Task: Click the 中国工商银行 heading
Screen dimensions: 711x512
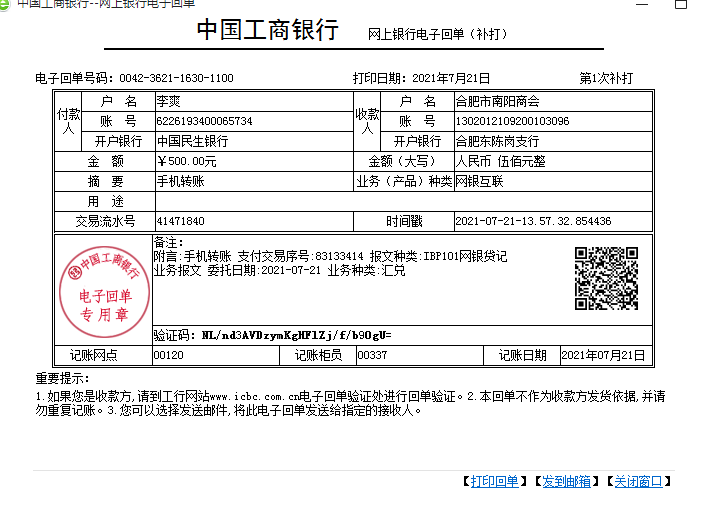Action: (x=267, y=31)
